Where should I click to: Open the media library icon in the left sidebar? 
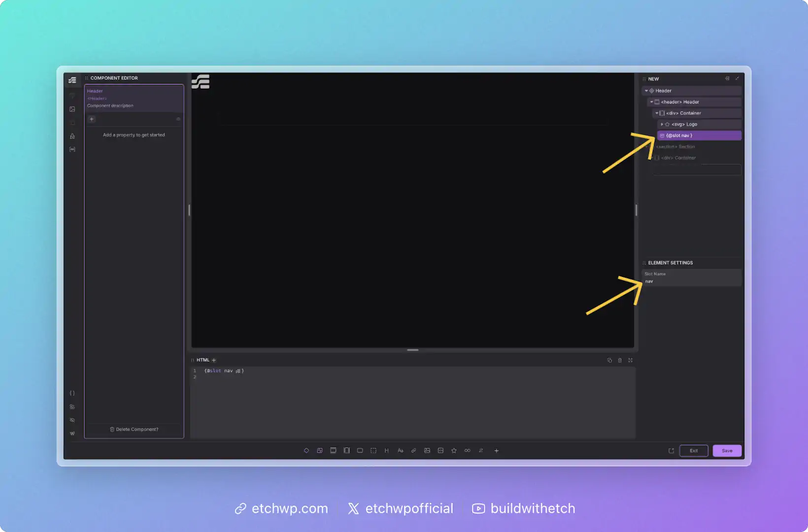point(72,109)
